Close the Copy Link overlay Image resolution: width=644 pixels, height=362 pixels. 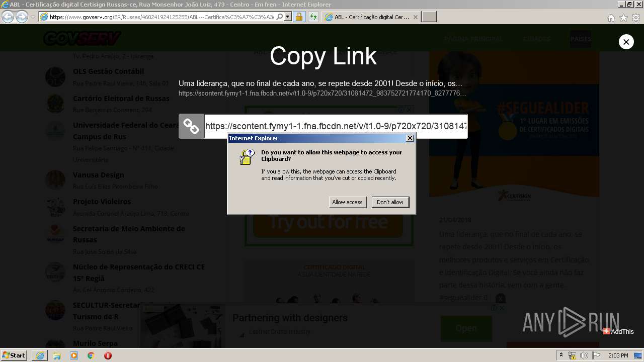(x=626, y=42)
